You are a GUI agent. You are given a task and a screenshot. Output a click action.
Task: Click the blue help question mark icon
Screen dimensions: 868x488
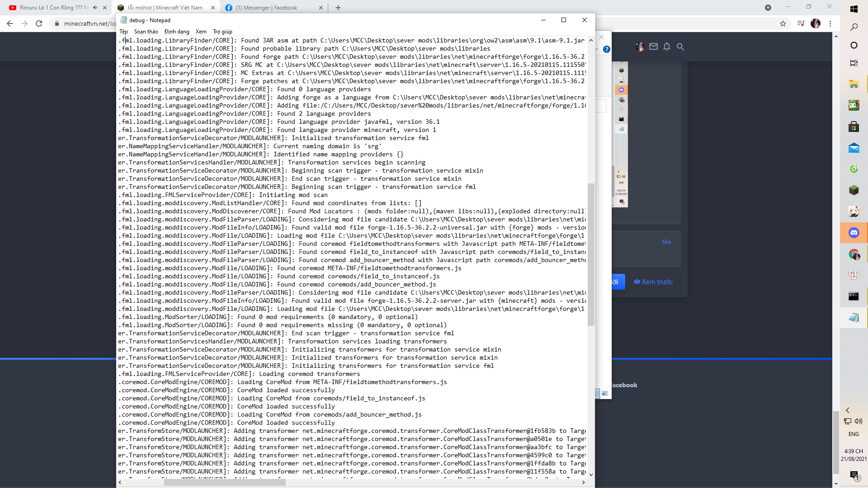tap(607, 49)
